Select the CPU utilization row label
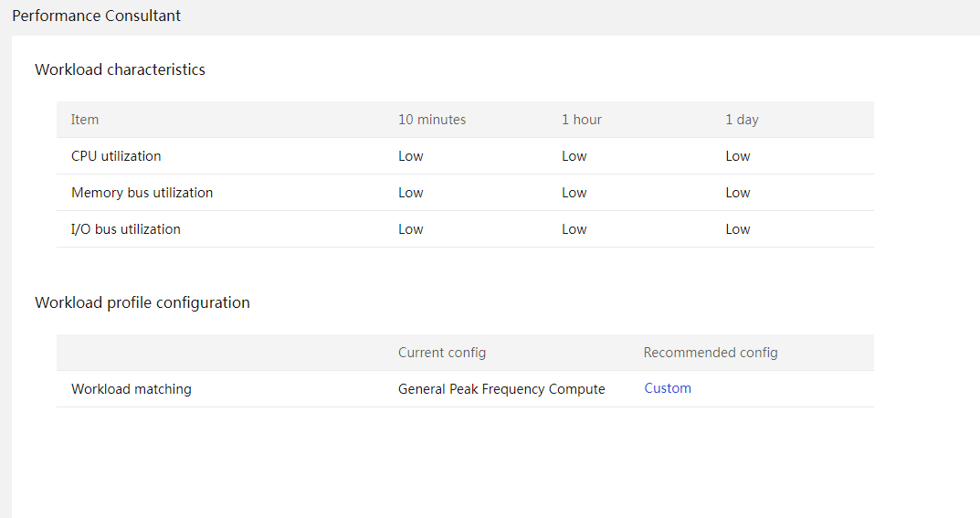980x518 pixels. (116, 156)
